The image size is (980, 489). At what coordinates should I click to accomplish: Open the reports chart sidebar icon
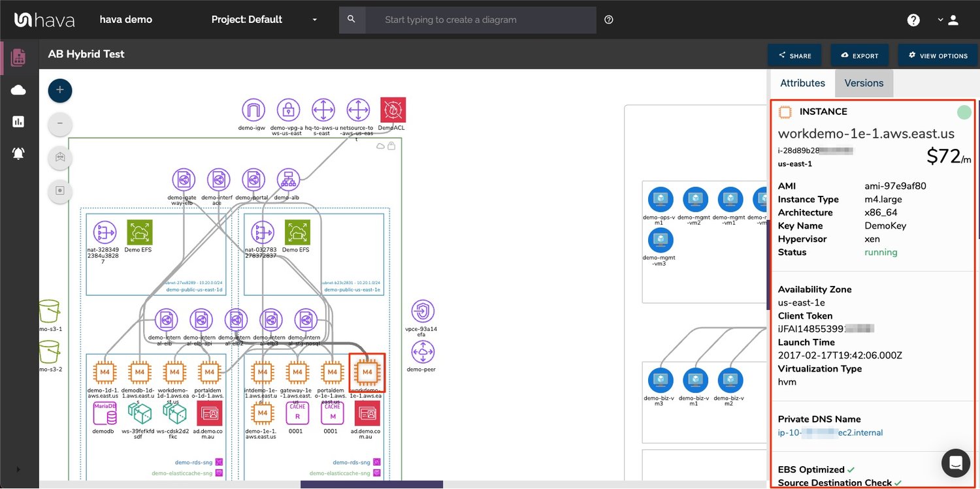pyautogui.click(x=18, y=121)
